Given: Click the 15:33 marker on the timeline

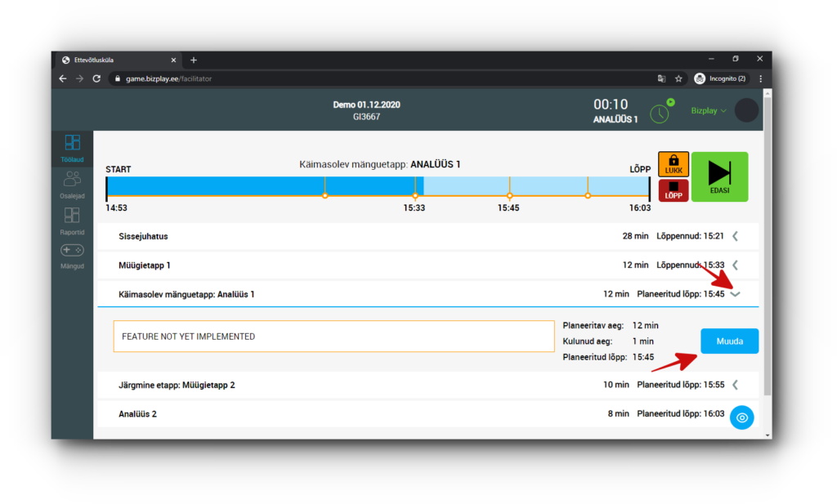Looking at the screenshot, I should [x=415, y=196].
